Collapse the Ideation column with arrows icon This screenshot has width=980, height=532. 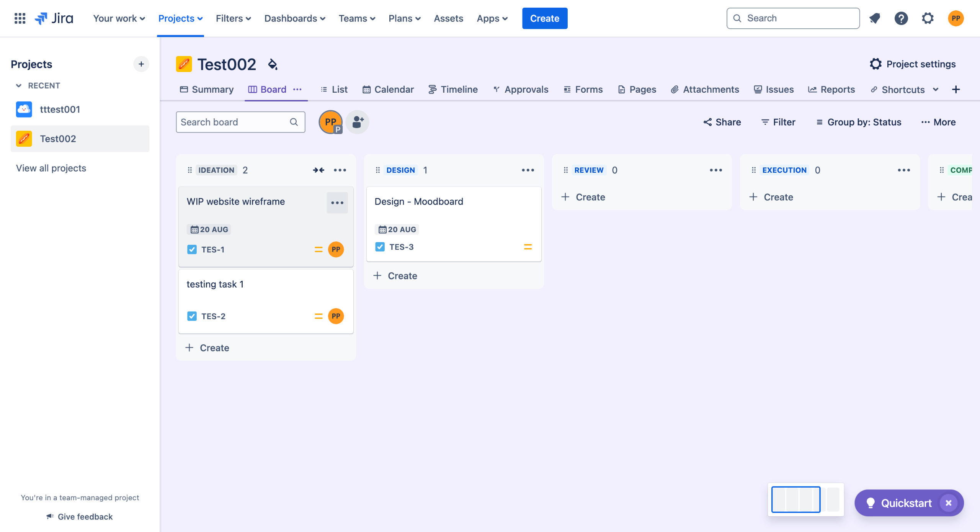[318, 170]
